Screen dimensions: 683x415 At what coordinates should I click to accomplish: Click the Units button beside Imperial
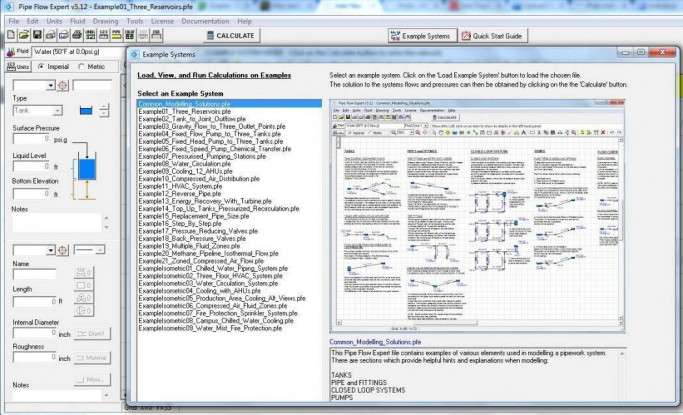pyautogui.click(x=17, y=67)
